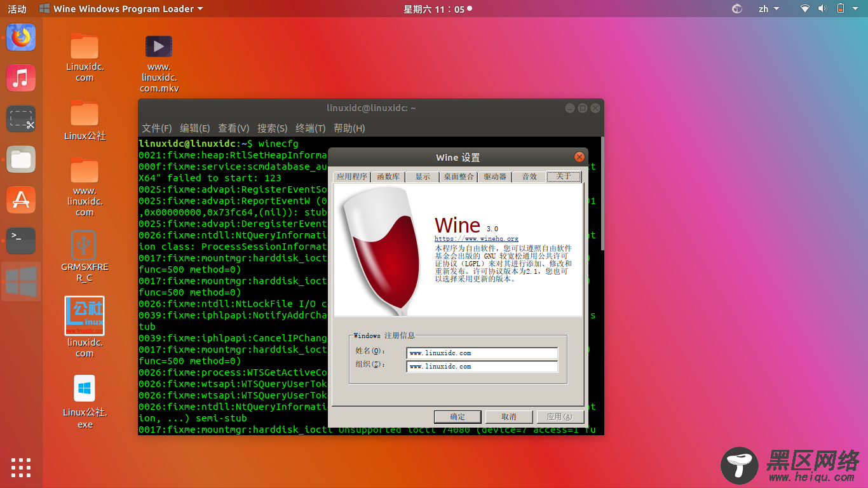Open the Files manager in dock
The image size is (868, 488).
pyautogui.click(x=21, y=159)
